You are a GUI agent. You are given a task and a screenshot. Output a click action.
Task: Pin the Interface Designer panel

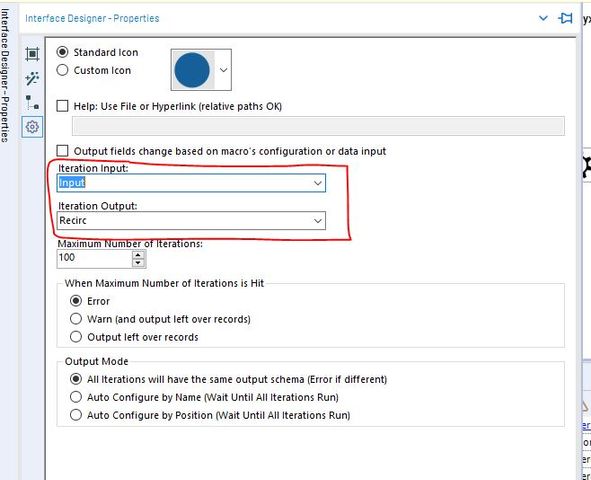(x=565, y=18)
